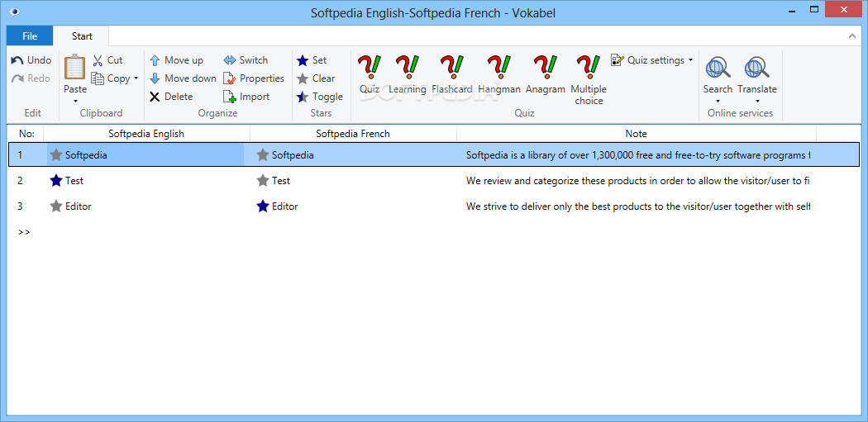Select row number 3
This screenshot has height=422, width=868.
tap(21, 206)
